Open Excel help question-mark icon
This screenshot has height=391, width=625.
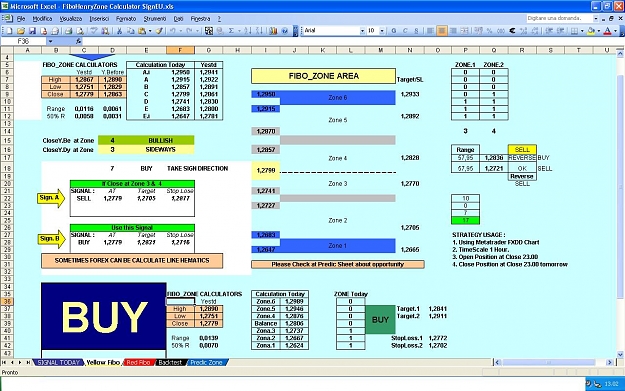click(x=285, y=31)
